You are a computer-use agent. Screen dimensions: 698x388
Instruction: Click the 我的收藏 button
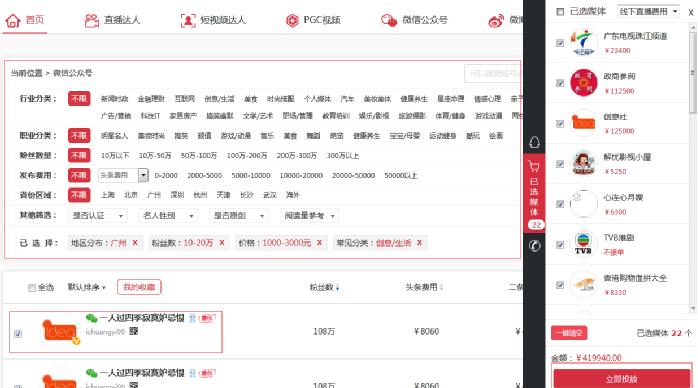139,287
